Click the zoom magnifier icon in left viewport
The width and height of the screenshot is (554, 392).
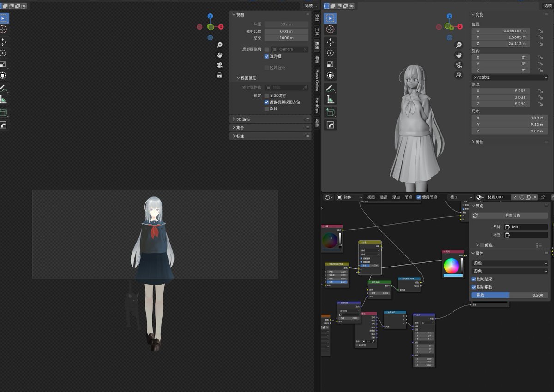click(x=220, y=45)
